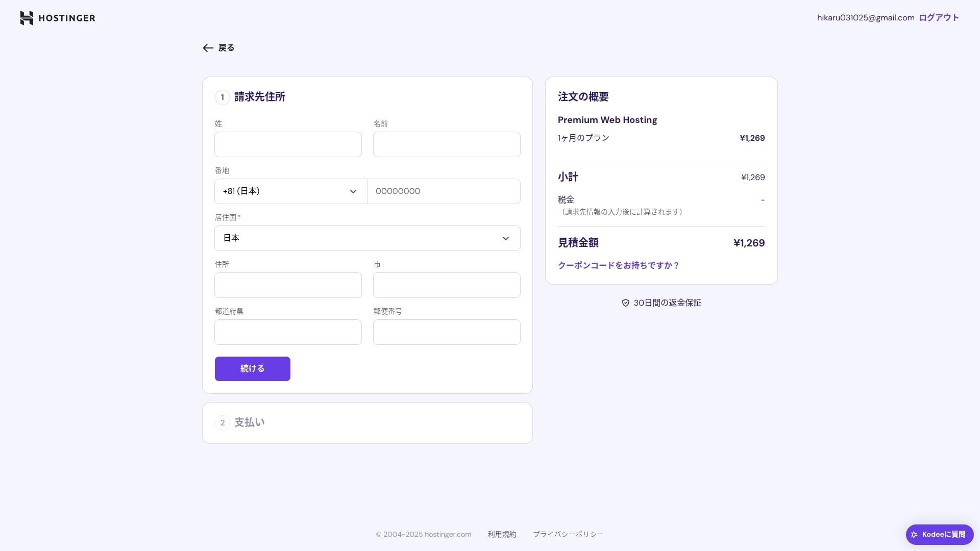980x551 pixels.
Task: Click the 見積金額 total ¥1,269 amount
Action: tap(749, 243)
